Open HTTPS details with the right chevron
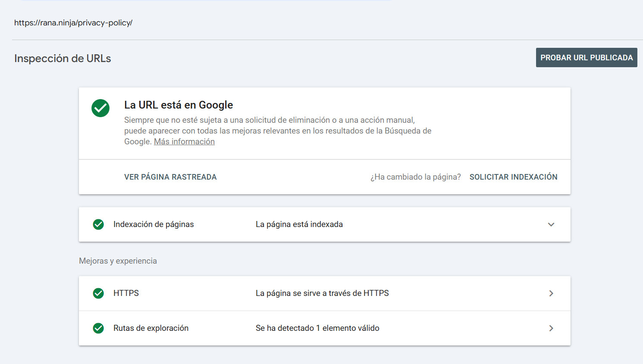Screen dimensions: 643x364 (x=551, y=293)
